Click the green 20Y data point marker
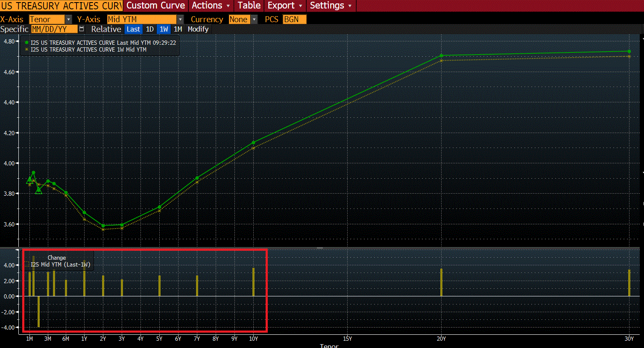Viewport: 644px width, 348px height. 441,56
